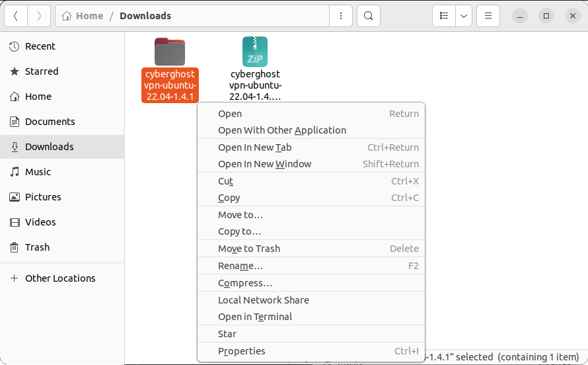Viewport: 588px width, 365px height.
Task: Click the Videos film icon
Action: (x=15, y=222)
